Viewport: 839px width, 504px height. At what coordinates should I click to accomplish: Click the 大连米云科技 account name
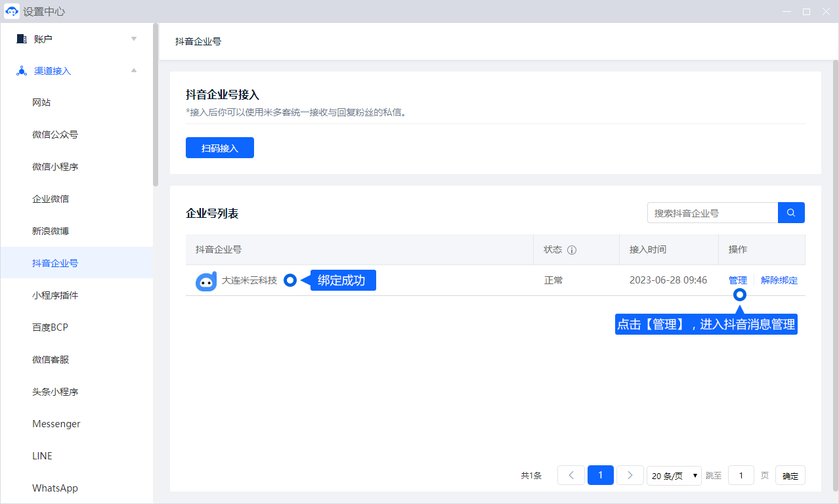pos(249,280)
